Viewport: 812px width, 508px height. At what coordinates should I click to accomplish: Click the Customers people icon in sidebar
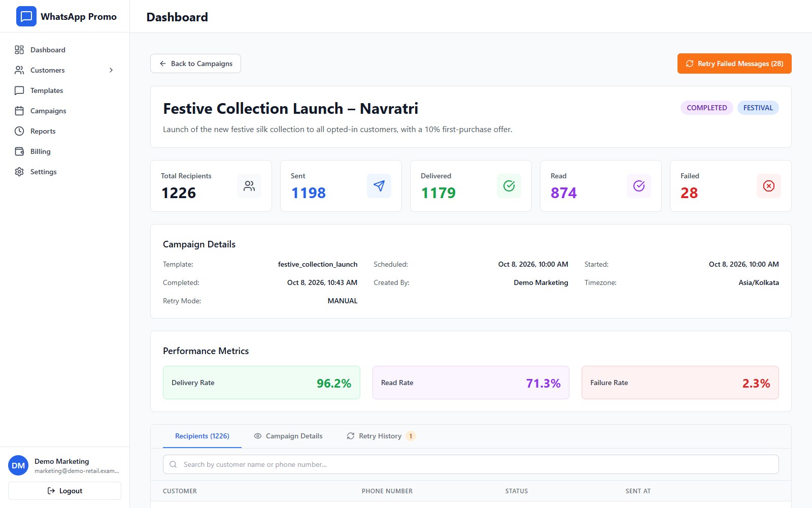tap(19, 70)
